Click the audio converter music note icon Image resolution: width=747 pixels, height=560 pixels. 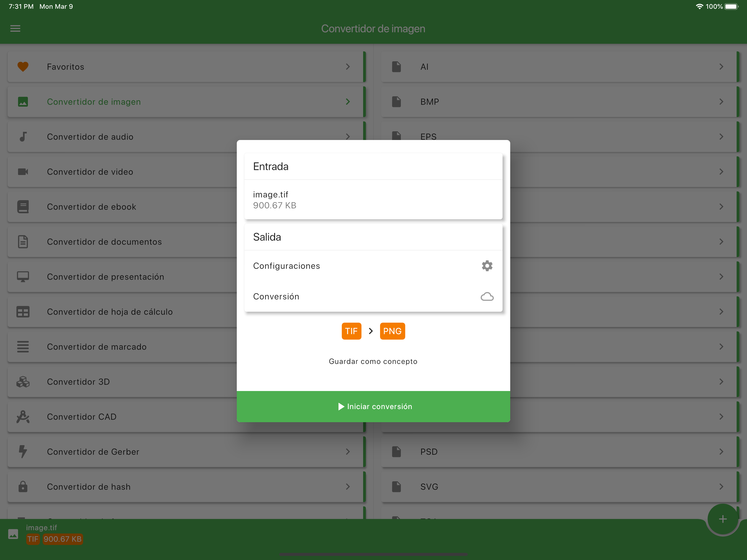(x=23, y=137)
